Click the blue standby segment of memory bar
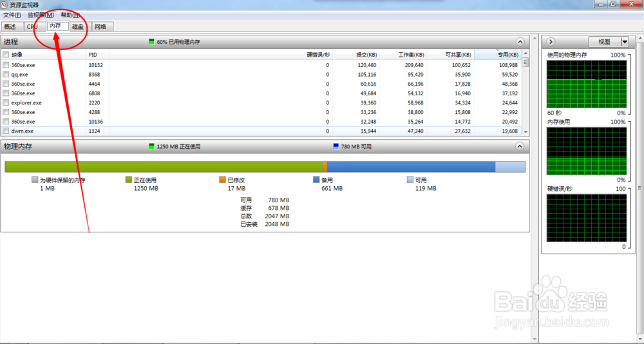Screen dimensions: 644x344 [411, 166]
